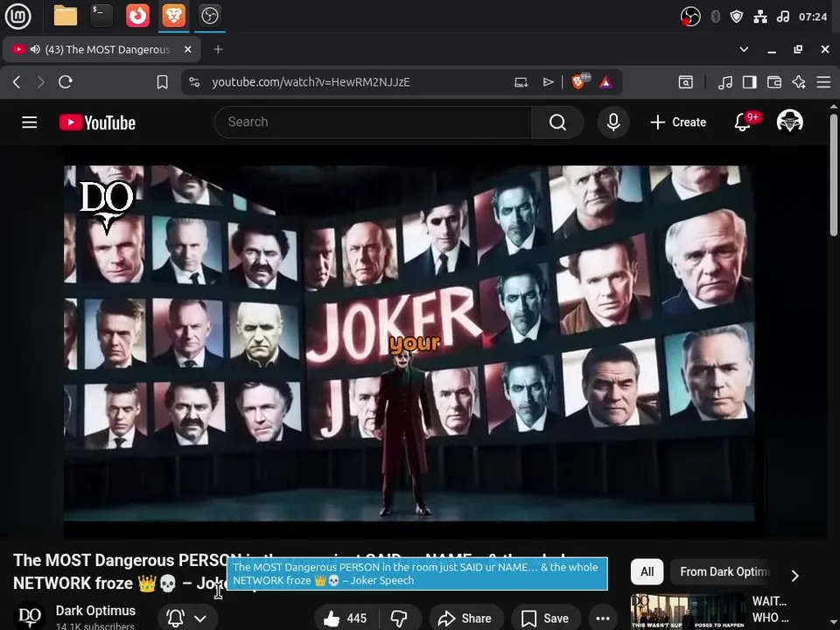Open Brave Wallet icon

[774, 82]
